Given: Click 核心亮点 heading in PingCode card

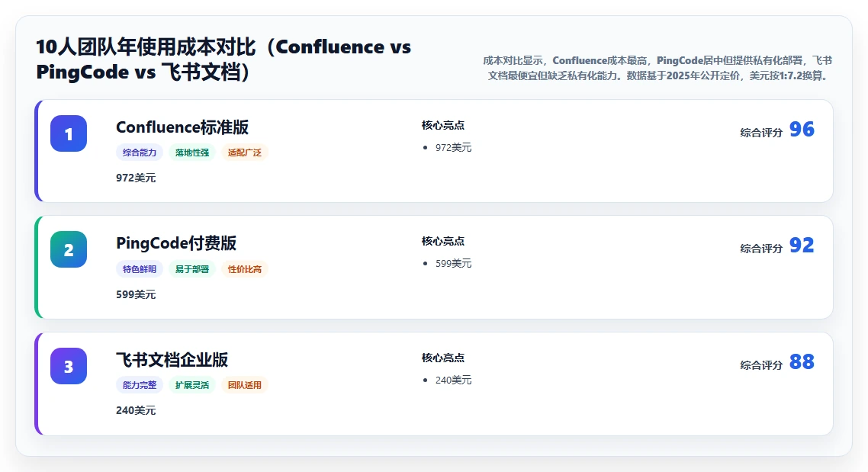Looking at the screenshot, I should 443,241.
